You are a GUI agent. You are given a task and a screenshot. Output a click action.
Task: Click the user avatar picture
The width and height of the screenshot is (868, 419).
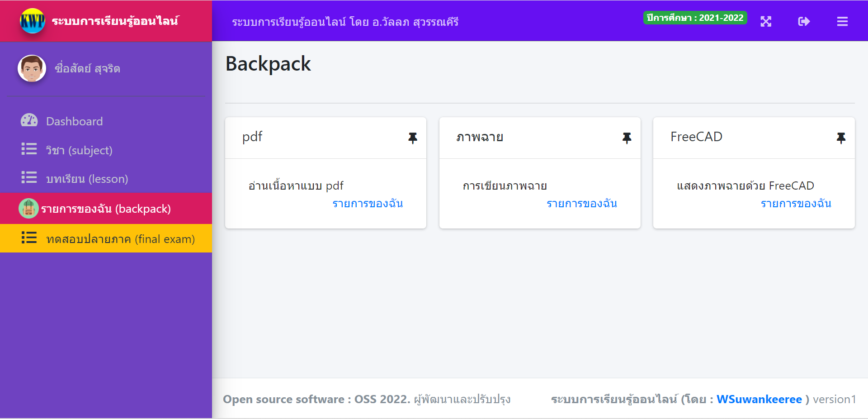click(32, 68)
